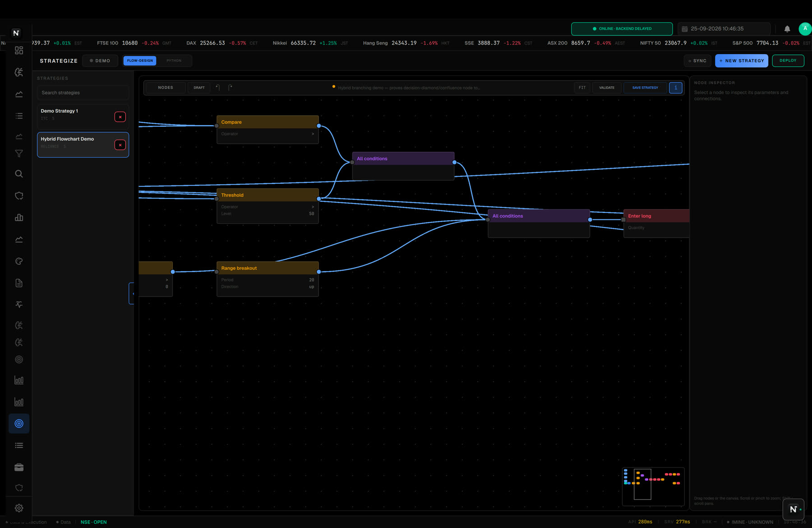Click the DEPLOY button
This screenshot has height=528, width=812.
(788, 60)
